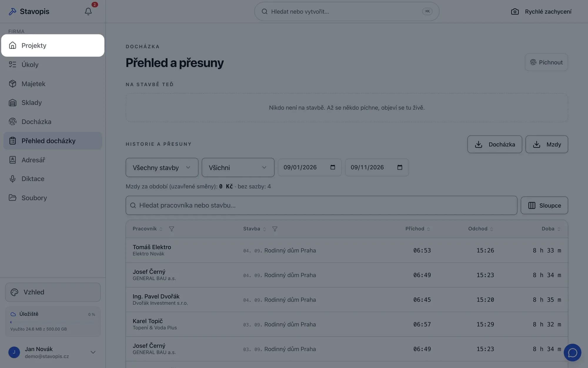
Task: Open the Vzhled appearance settings
Action: click(53, 292)
